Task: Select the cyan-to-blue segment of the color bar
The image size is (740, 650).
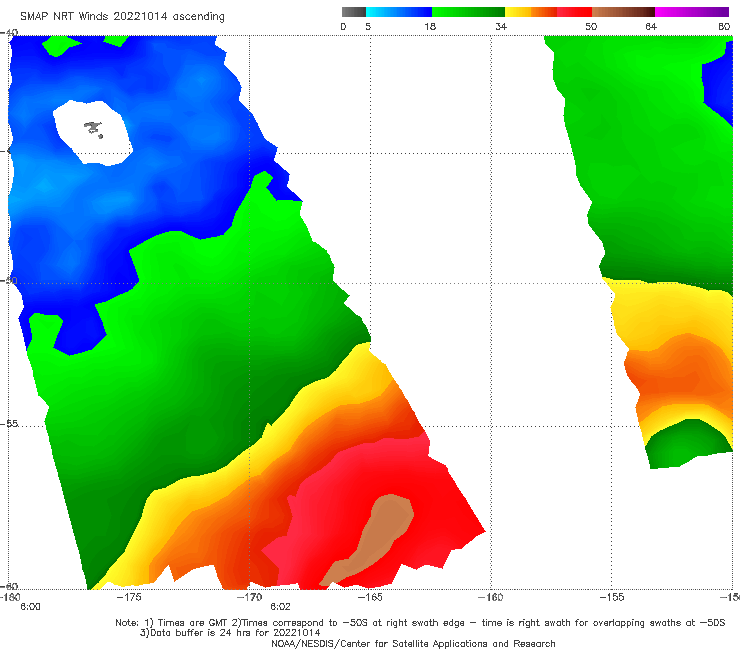Action: 399,12
